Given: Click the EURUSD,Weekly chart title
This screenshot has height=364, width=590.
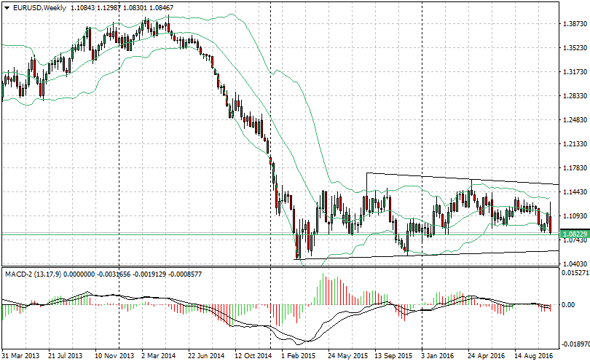Looking at the screenshot, I should (39, 7).
